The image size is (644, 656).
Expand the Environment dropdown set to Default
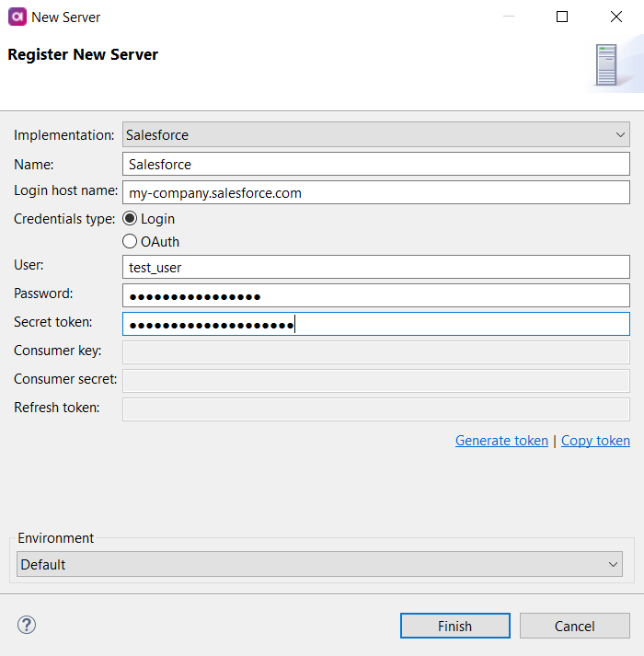pos(319,564)
